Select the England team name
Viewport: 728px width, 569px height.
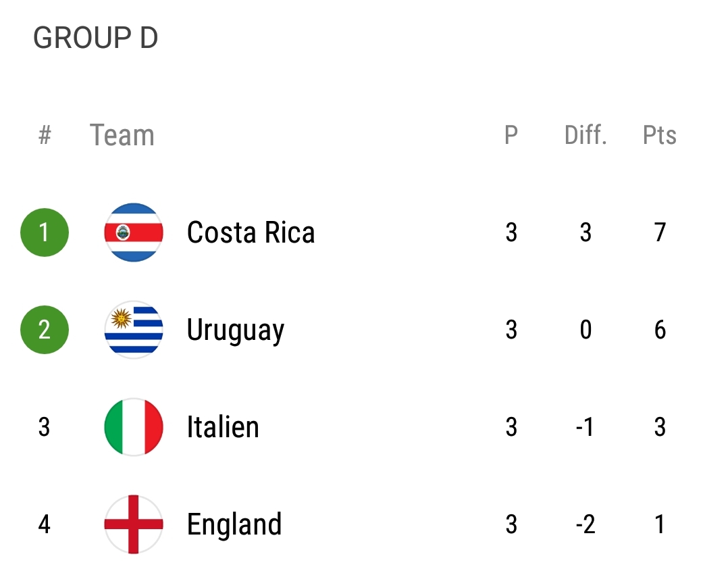pos(234,525)
